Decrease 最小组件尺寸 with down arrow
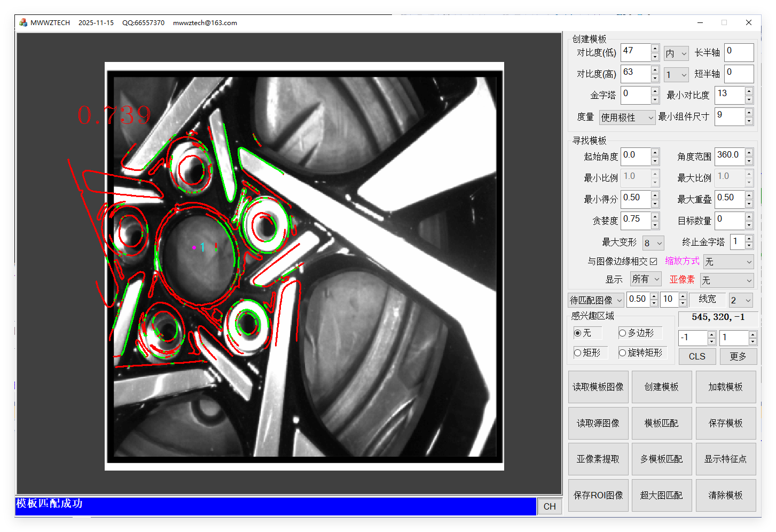Screen dimensions: 776x532 click(749, 121)
